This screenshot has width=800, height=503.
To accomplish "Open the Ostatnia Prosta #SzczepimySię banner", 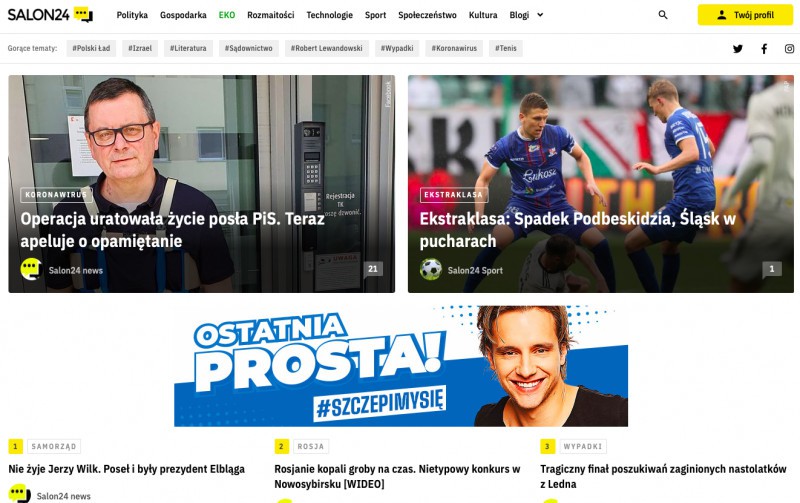I will (401, 366).
